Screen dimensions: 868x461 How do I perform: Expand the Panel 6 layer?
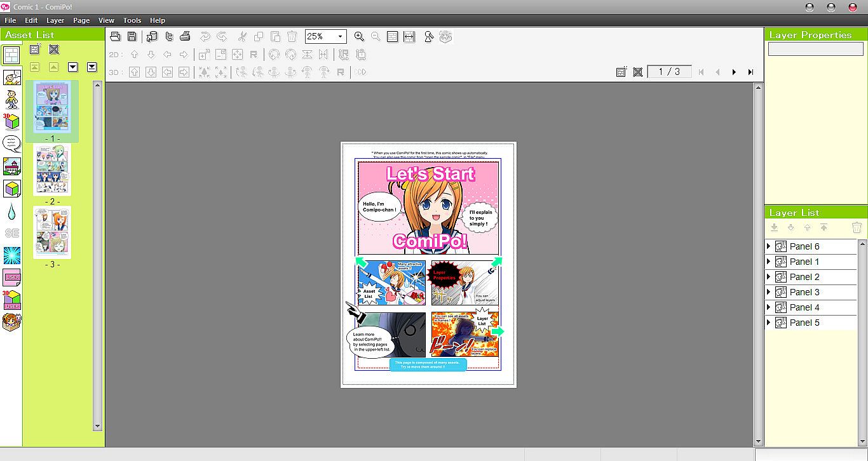[x=769, y=246]
